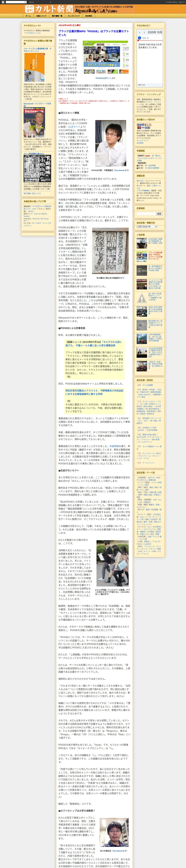The image size is (186, 868).
Task: Open the 杉並区施設で親鸞会が偽装勧誘 popular post
Action: pos(155,241)
